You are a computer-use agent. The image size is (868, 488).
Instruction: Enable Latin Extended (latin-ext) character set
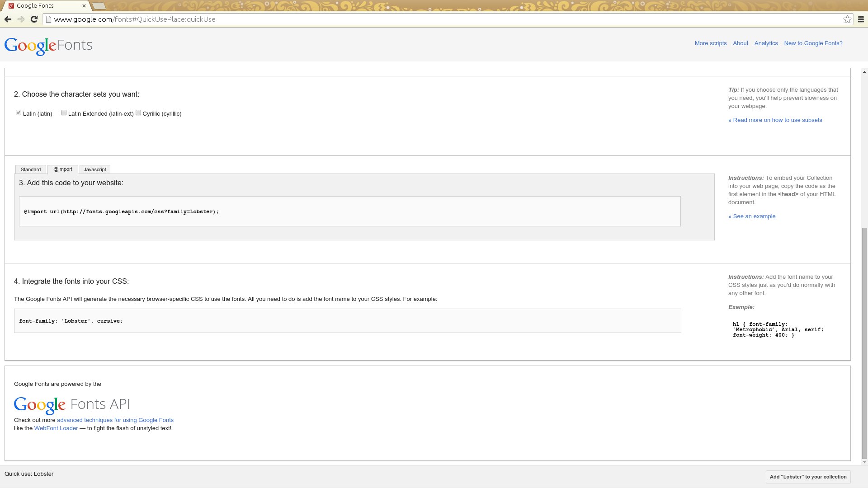[64, 113]
